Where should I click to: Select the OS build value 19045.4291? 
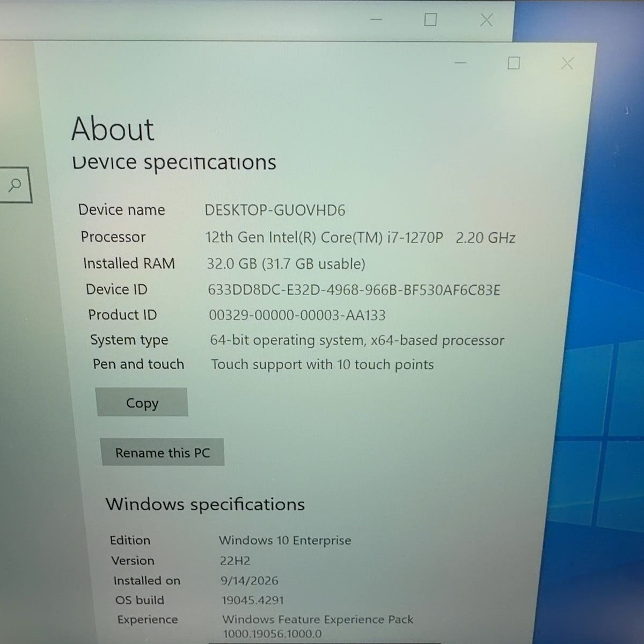tap(253, 600)
